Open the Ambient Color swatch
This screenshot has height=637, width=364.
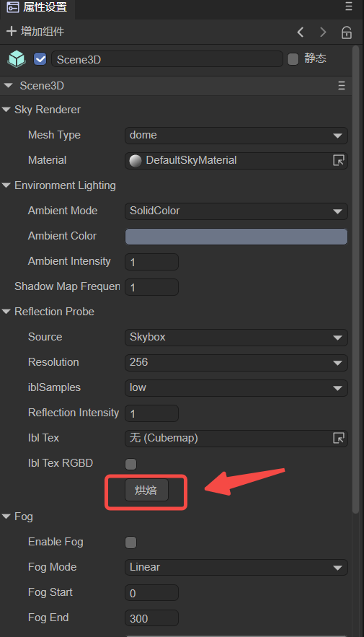coord(236,237)
